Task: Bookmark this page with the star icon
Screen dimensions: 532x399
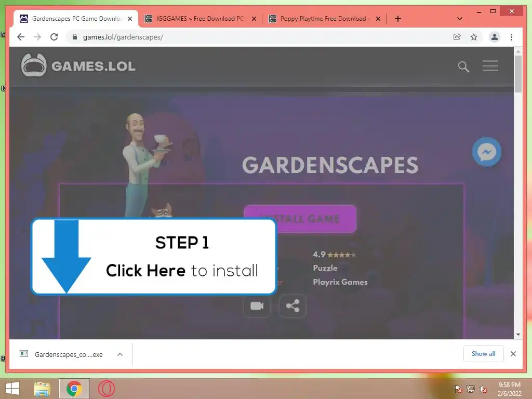Action: (x=474, y=37)
